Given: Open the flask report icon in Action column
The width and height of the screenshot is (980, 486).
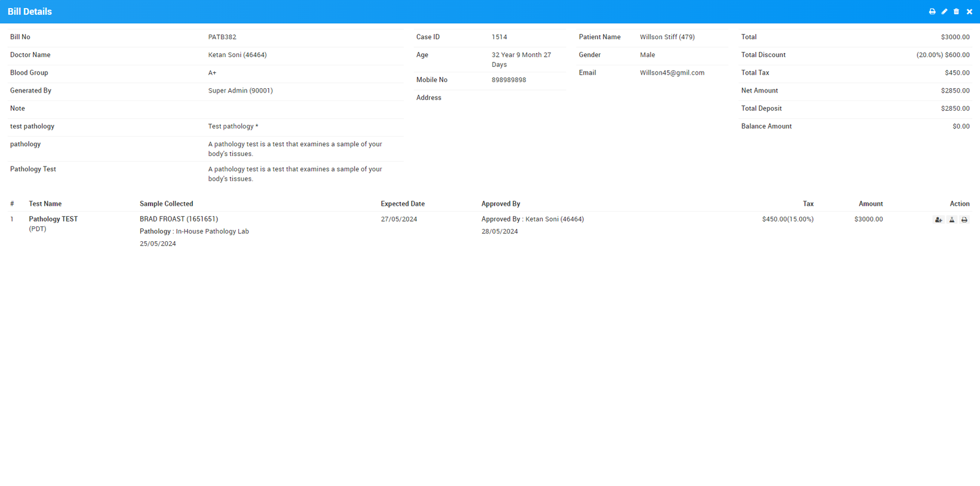Looking at the screenshot, I should coord(952,220).
